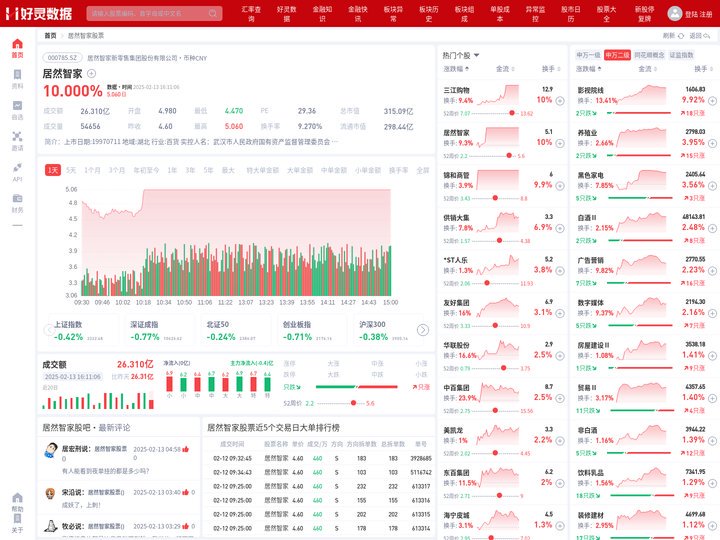The image size is (720, 540).
Task: Click the plus icon on 白酒II row
Action: coord(712,228)
